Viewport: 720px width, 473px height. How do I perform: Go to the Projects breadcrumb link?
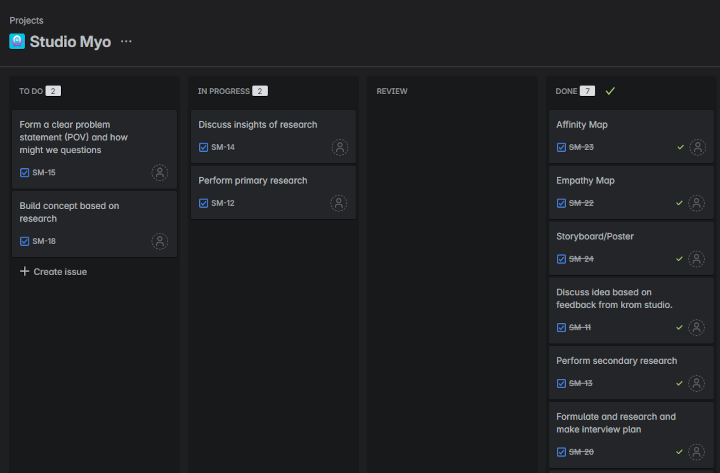(26, 20)
